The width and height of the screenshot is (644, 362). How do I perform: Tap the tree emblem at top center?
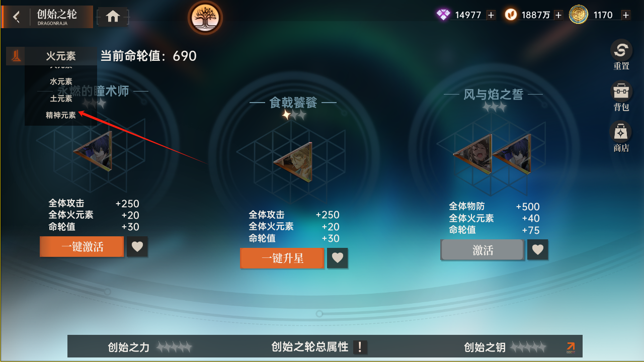(x=205, y=17)
